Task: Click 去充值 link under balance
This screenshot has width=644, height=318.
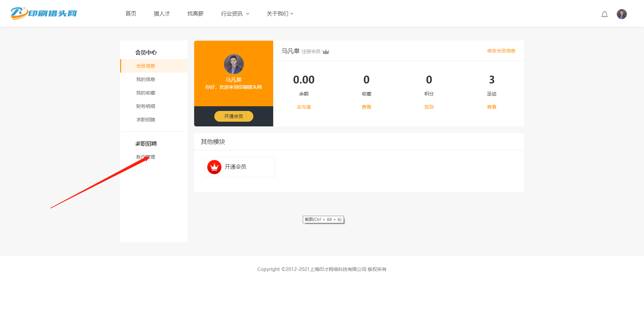Action: click(303, 107)
